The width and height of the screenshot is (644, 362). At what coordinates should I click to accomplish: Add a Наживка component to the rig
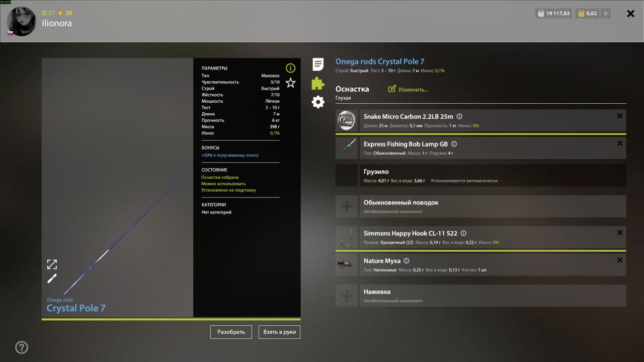(347, 296)
